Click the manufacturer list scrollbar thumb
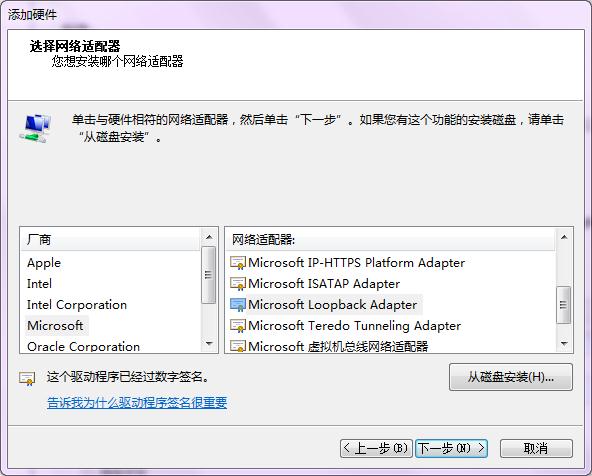This screenshot has width=592, height=476. point(208,275)
